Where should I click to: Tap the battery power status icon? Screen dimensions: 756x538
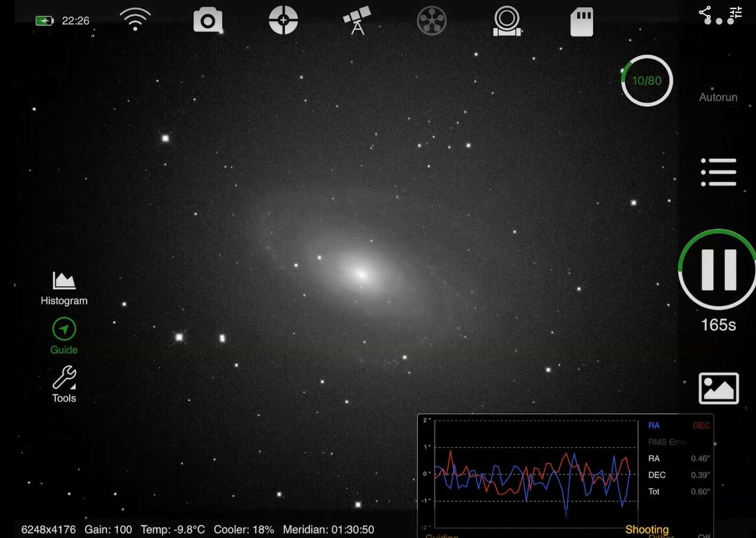[44, 21]
